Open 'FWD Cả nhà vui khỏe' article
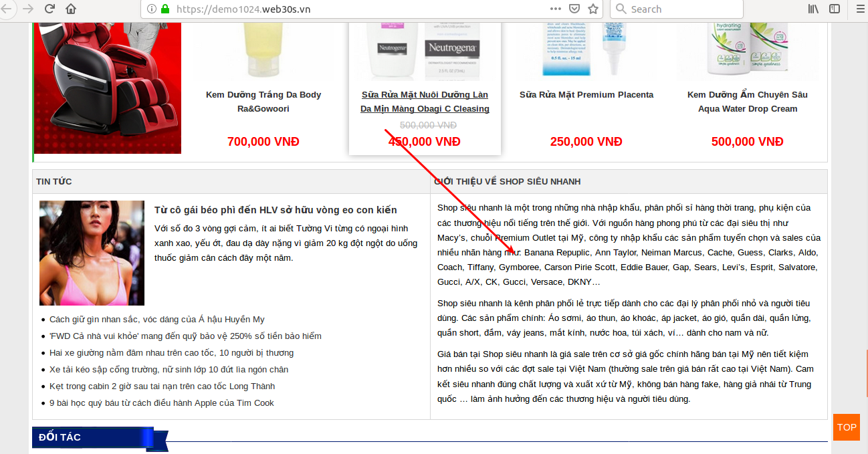868x454 pixels. point(185,336)
